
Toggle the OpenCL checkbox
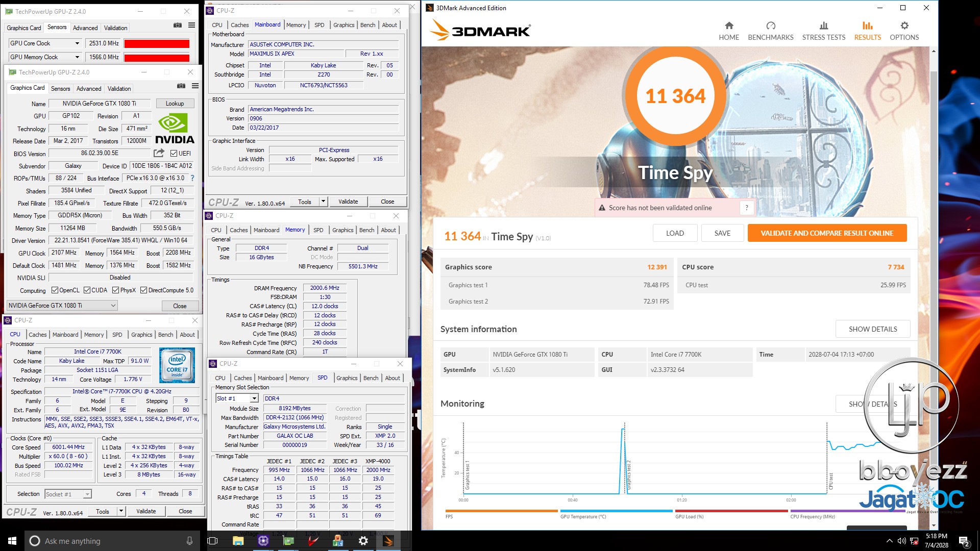55,290
